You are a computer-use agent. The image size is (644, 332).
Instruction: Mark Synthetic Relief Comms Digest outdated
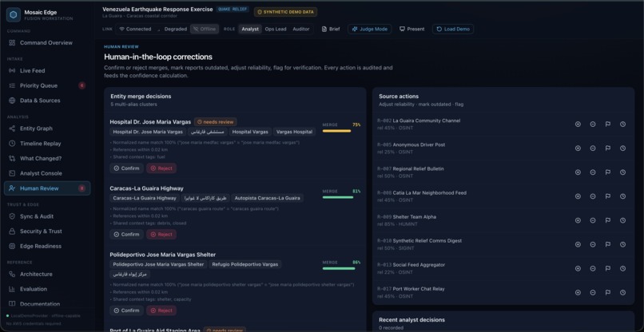pyautogui.click(x=622, y=244)
